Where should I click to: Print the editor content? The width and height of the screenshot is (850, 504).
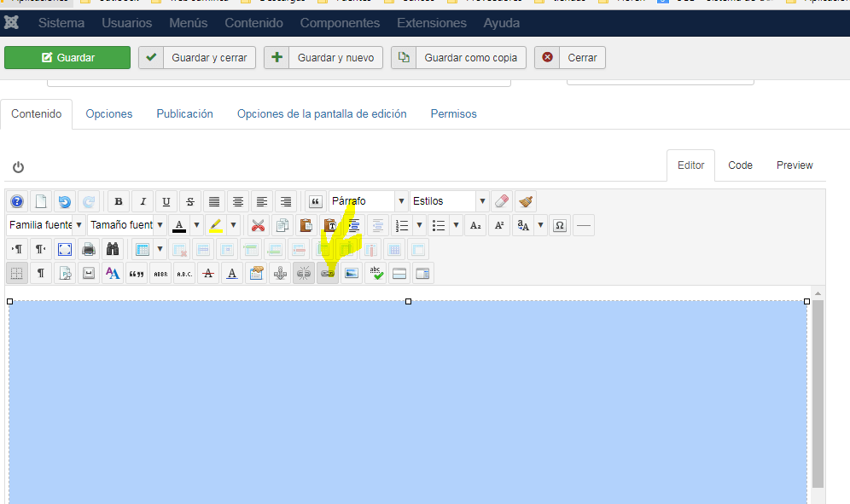pos(89,249)
